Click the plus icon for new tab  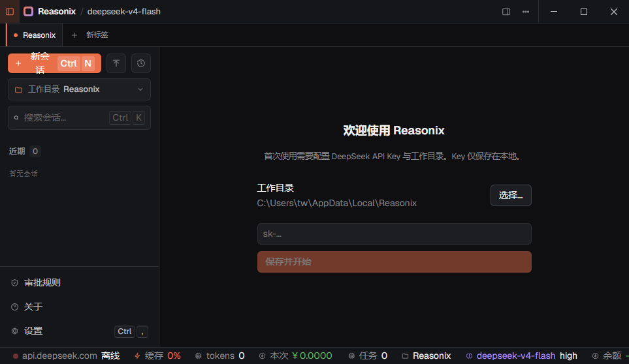(x=74, y=35)
